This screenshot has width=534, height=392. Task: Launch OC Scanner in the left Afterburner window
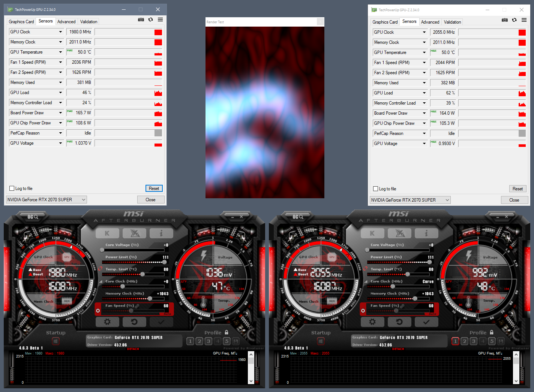click(33, 217)
